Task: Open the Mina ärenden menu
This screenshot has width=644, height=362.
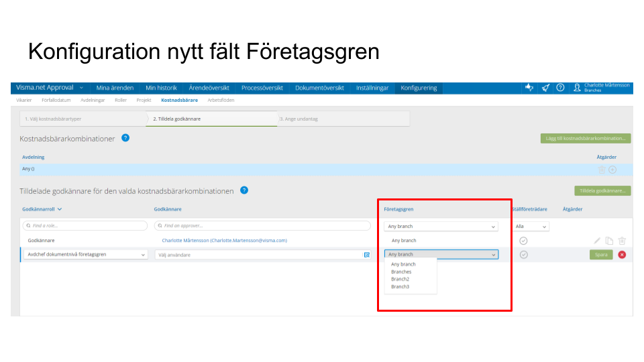Action: [115, 88]
